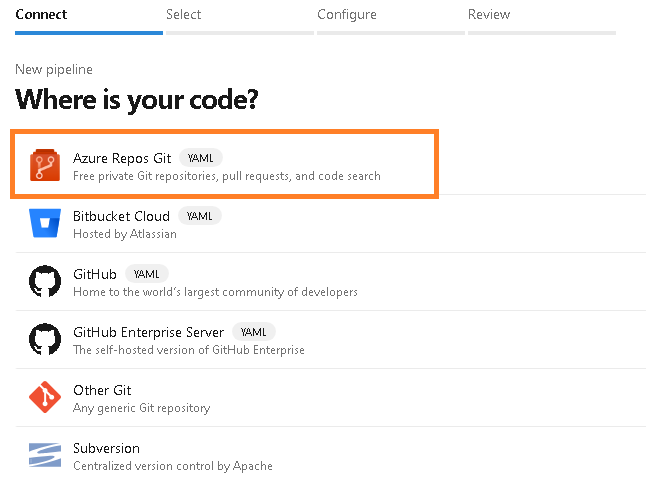The width and height of the screenshot is (646, 483).
Task: Click the blue Bitbucket bucket icon
Action: [45, 224]
